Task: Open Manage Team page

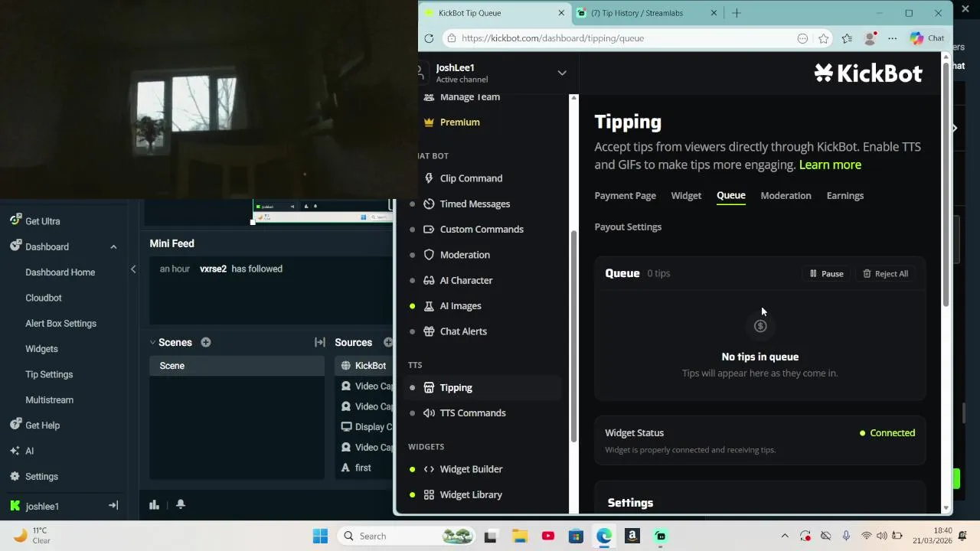Action: 469,97
